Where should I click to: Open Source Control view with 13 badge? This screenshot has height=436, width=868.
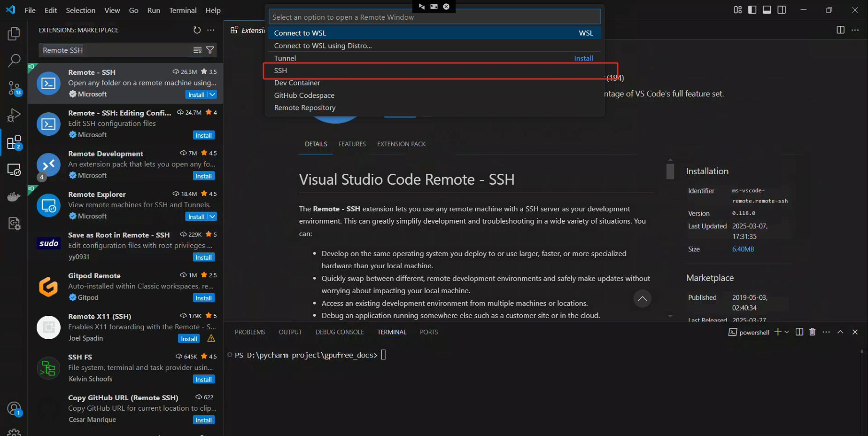(14, 88)
